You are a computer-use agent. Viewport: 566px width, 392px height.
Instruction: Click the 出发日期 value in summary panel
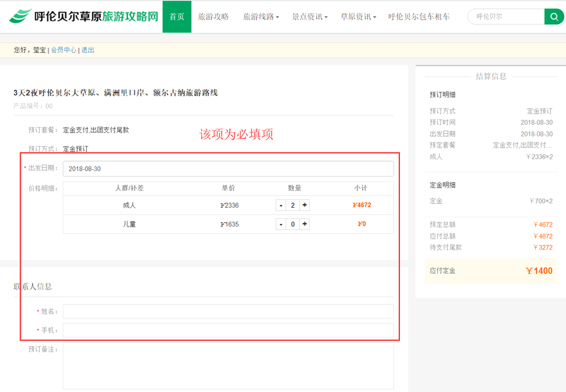coord(537,134)
